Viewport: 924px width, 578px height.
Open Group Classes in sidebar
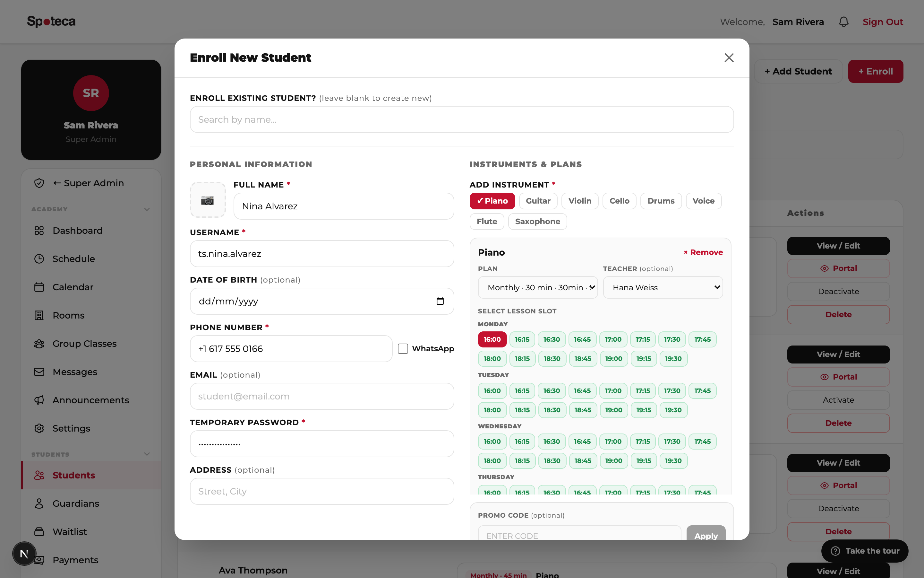point(91,344)
